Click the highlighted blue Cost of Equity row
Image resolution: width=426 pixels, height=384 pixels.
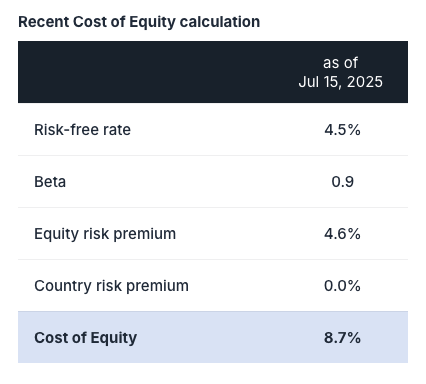click(213, 337)
